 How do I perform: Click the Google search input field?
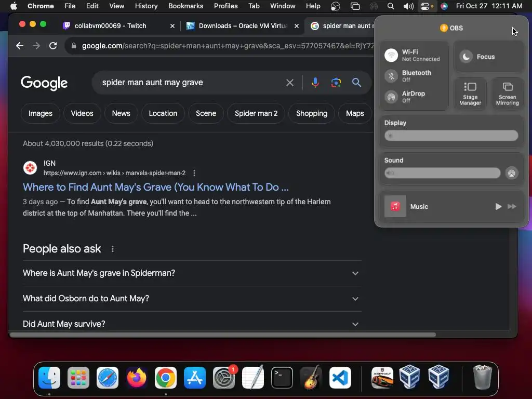[x=190, y=83]
